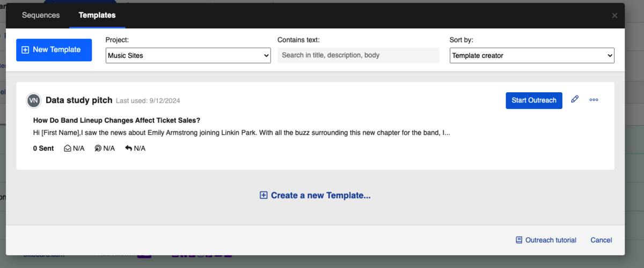Image resolution: width=644 pixels, height=268 pixels.
Task: Expand the Sort by Template creator dropdown
Action: pos(531,55)
